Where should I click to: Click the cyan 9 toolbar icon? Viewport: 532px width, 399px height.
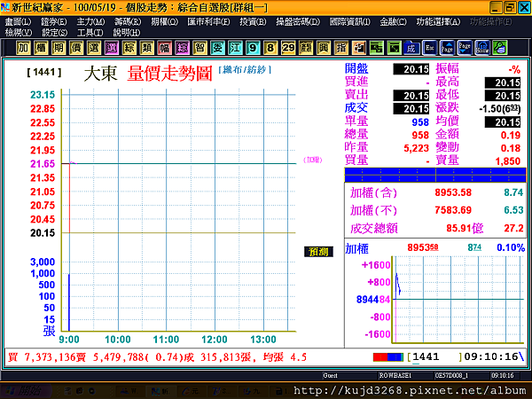tap(253, 48)
